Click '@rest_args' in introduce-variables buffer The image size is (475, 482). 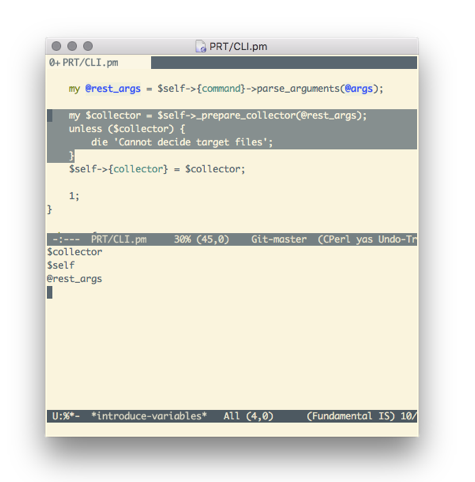pos(74,279)
